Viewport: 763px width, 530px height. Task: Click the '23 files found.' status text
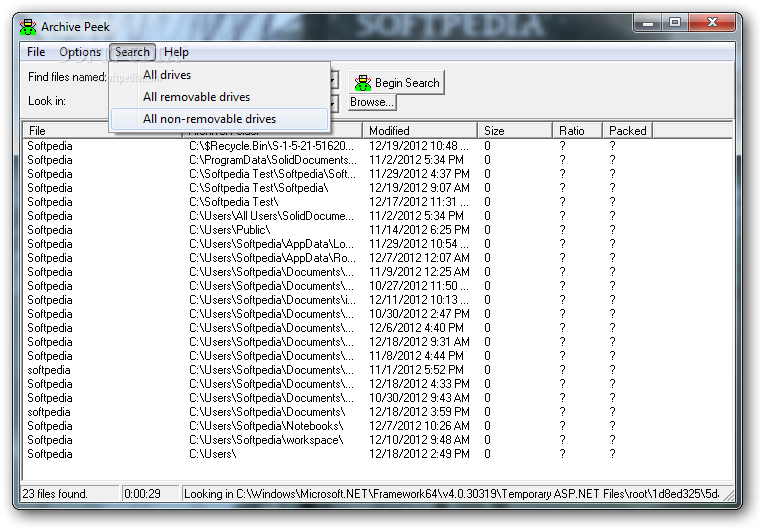[x=55, y=494]
